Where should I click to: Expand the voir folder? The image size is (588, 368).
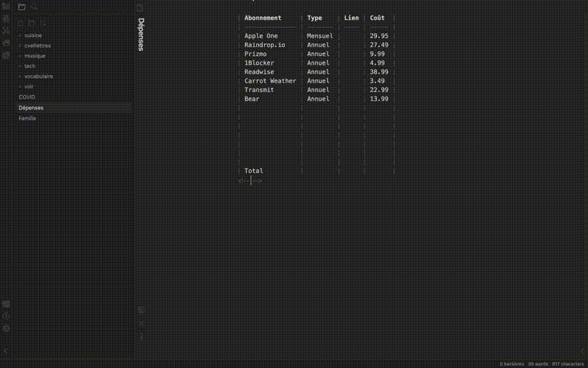[x=29, y=86]
